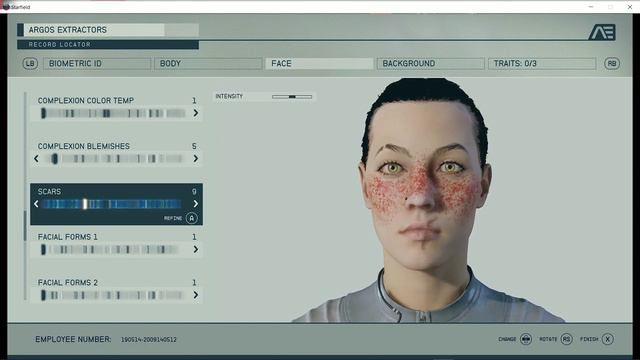Click the Rotate label
Image resolution: width=640 pixels, height=360 pixels.
pos(548,339)
